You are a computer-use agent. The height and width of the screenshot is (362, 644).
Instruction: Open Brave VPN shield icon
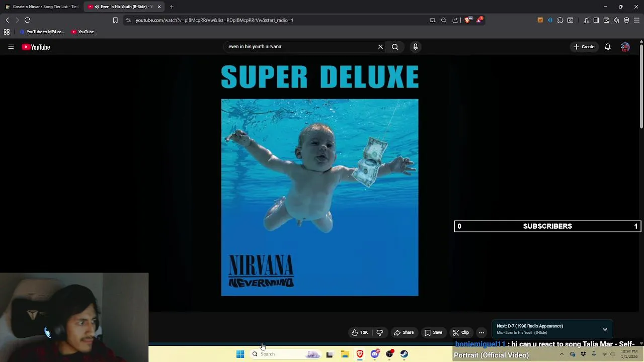[626, 20]
